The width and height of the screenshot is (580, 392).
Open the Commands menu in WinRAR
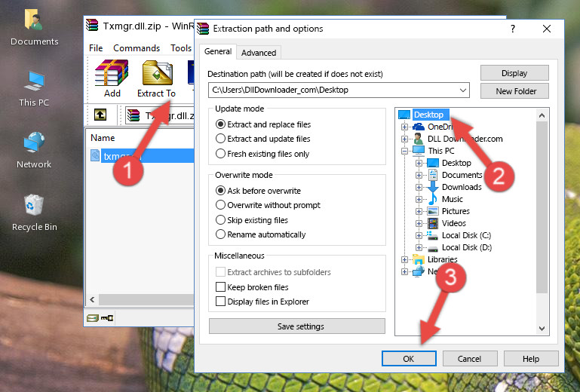coord(137,48)
